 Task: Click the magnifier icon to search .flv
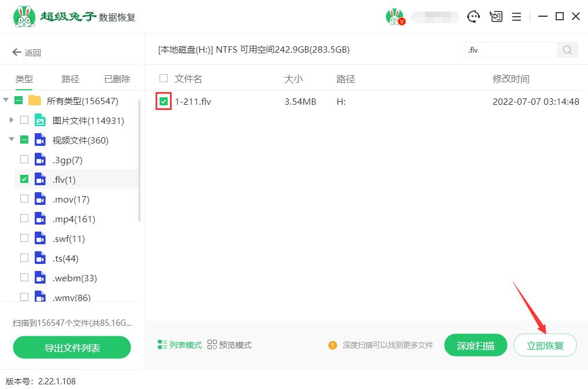click(x=566, y=50)
